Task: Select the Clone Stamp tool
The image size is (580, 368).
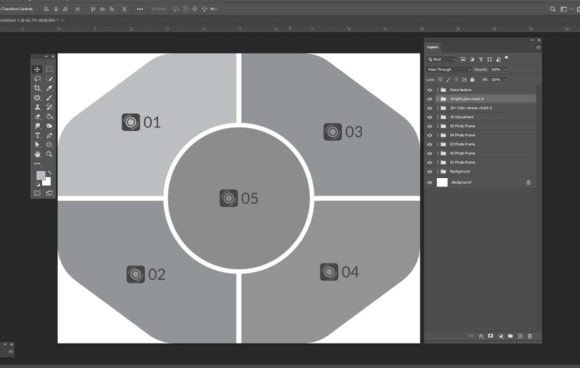Action: pyautogui.click(x=37, y=107)
